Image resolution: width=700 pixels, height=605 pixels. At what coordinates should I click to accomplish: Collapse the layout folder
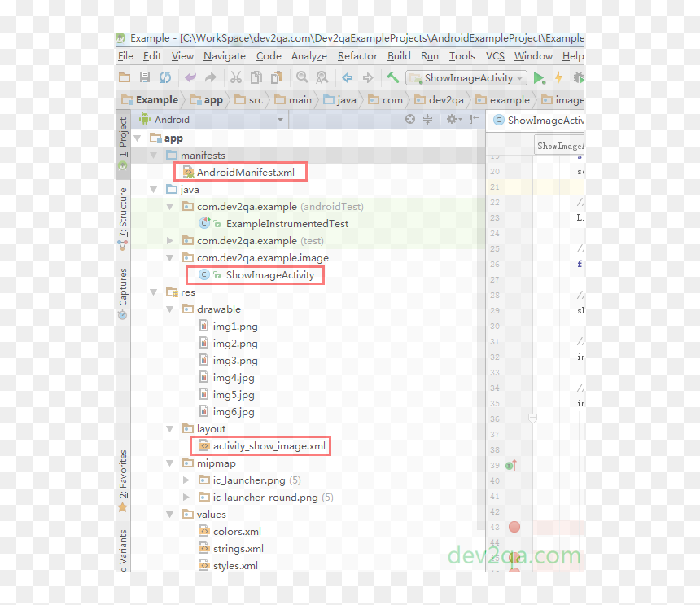click(170, 429)
